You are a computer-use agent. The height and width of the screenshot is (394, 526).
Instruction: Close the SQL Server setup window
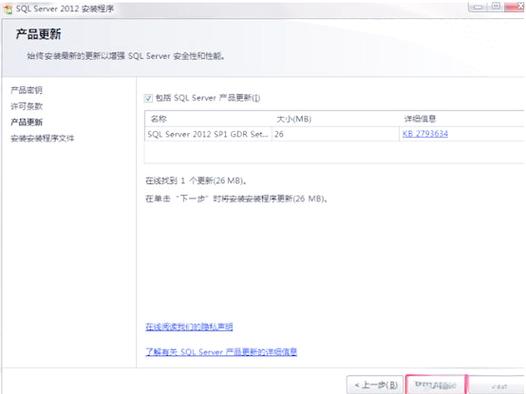point(514,7)
